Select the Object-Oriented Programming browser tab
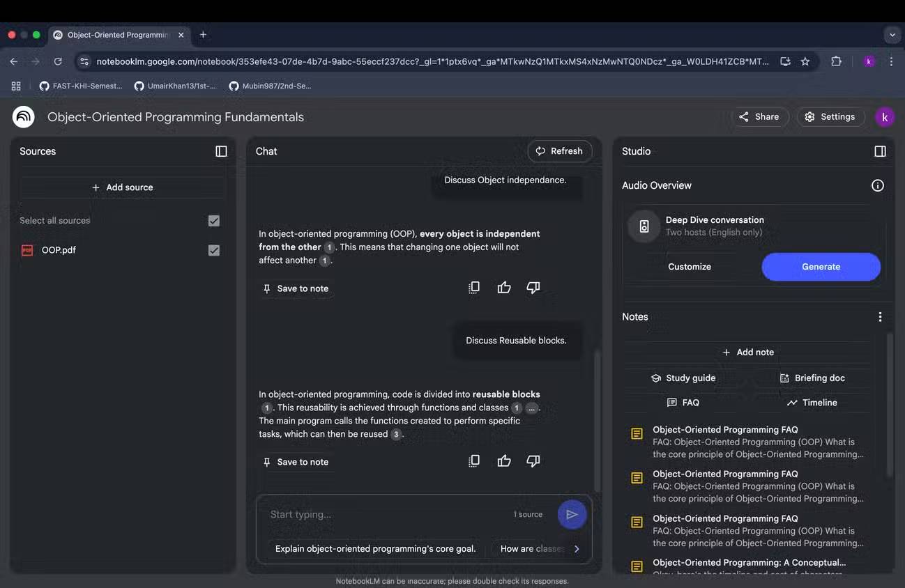 119,35
